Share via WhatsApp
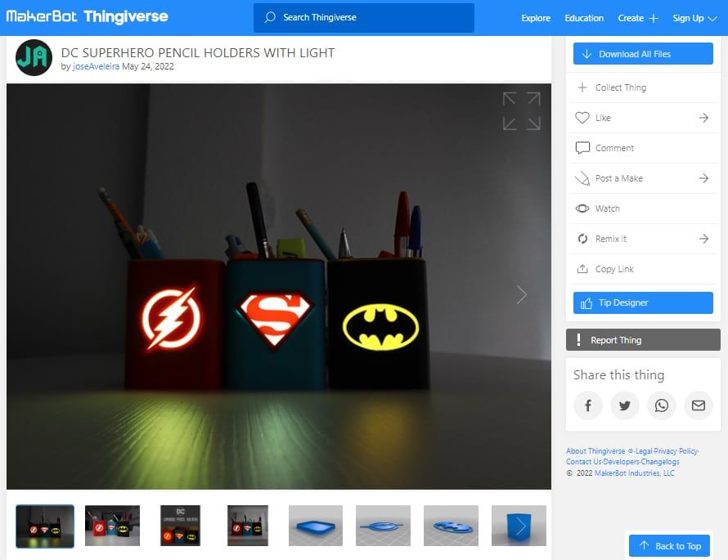The width and height of the screenshot is (728, 560). [661, 405]
